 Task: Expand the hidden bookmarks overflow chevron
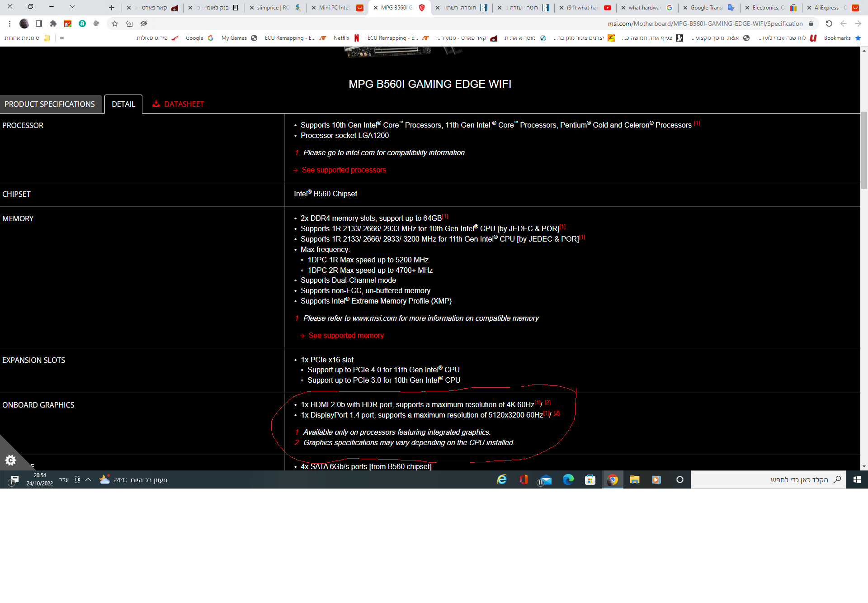(x=62, y=38)
